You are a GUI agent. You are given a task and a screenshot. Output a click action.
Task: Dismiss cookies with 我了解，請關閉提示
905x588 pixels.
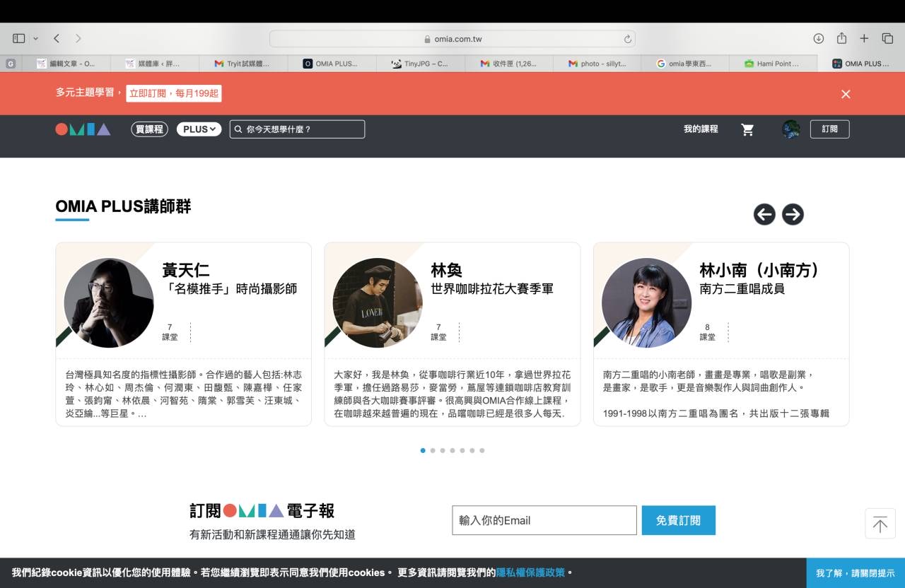(x=856, y=573)
